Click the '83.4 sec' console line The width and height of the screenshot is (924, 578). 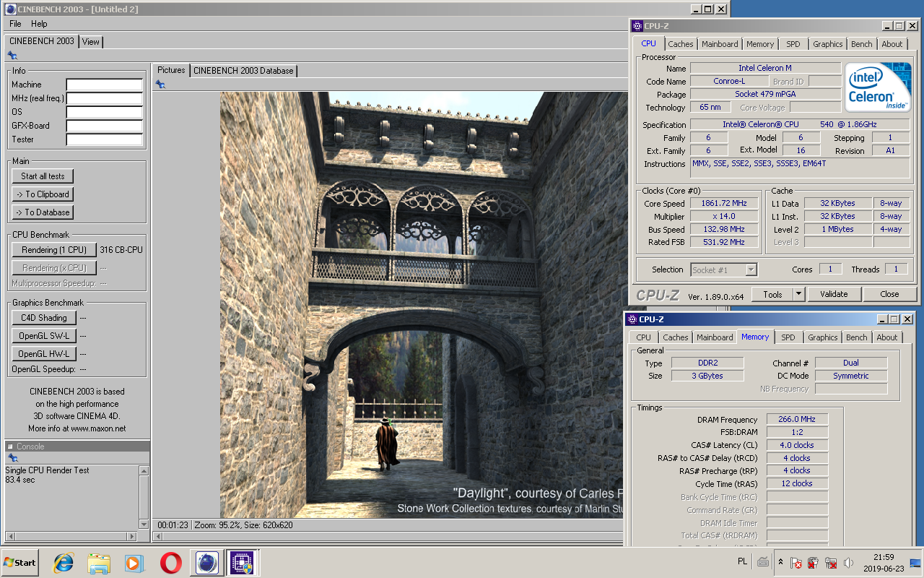tap(20, 480)
